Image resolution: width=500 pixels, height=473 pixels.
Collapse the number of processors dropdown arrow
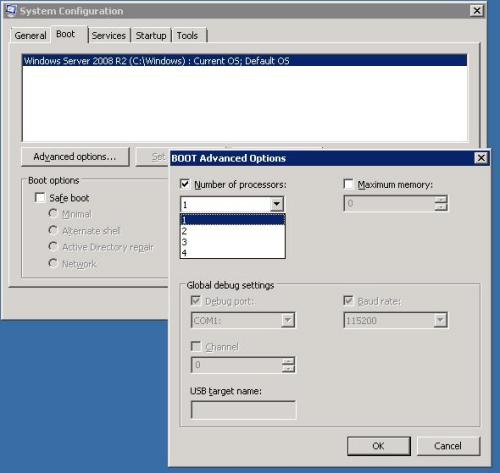point(277,204)
